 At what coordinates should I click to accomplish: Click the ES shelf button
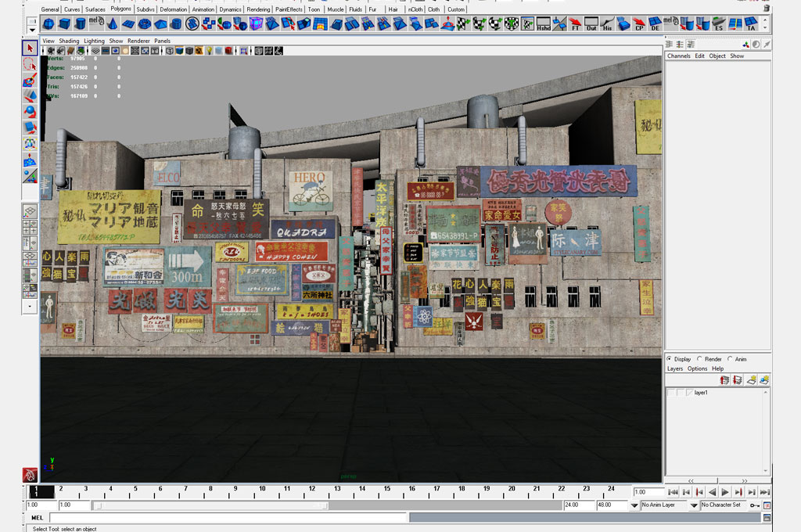click(x=719, y=23)
